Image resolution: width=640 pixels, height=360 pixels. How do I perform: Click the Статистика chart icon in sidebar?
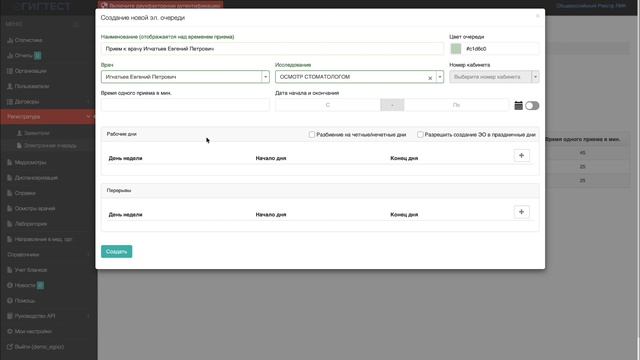click(x=10, y=40)
